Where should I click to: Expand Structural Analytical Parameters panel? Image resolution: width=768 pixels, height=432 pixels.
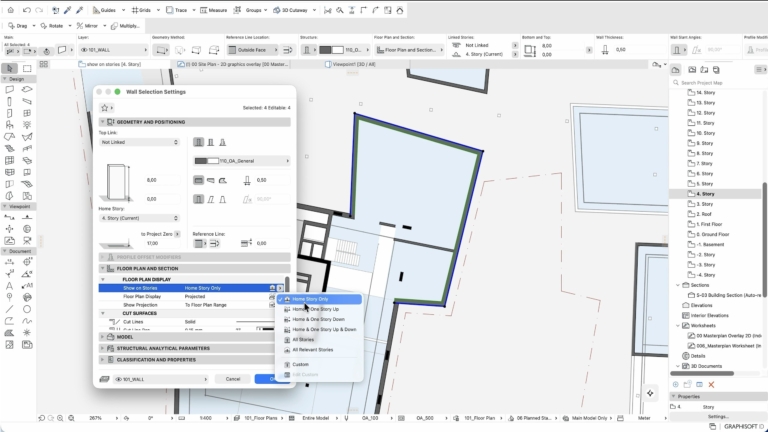(103, 348)
